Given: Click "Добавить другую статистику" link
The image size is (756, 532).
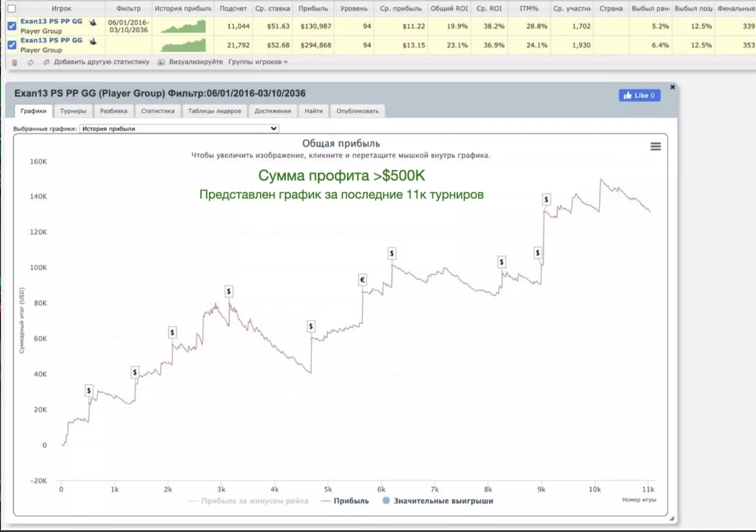Looking at the screenshot, I should point(101,62).
